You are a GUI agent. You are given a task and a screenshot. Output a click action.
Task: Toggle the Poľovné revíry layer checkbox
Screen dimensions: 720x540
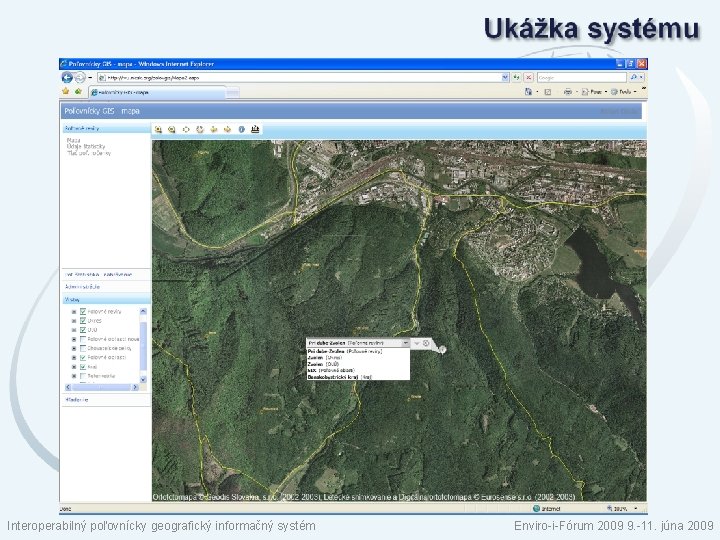pos(83,311)
